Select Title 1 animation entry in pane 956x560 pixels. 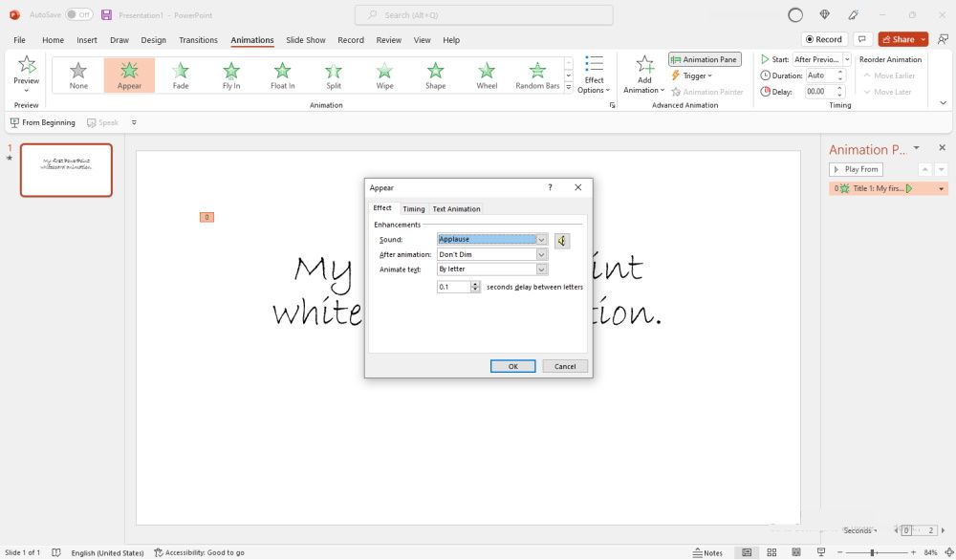(x=888, y=189)
